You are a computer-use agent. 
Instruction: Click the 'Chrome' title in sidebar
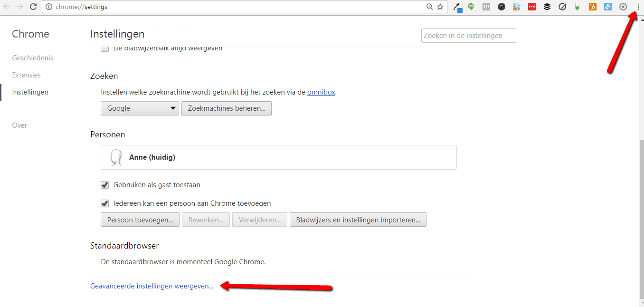[x=30, y=34]
